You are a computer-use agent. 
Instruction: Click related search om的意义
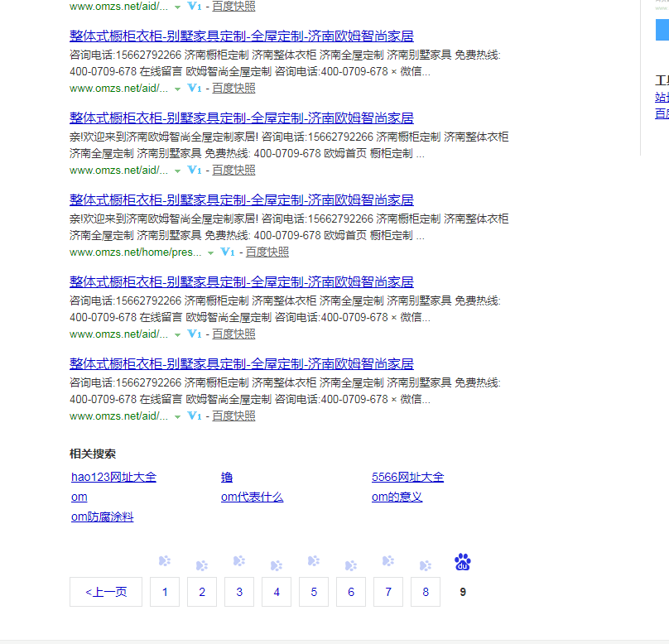pos(397,497)
